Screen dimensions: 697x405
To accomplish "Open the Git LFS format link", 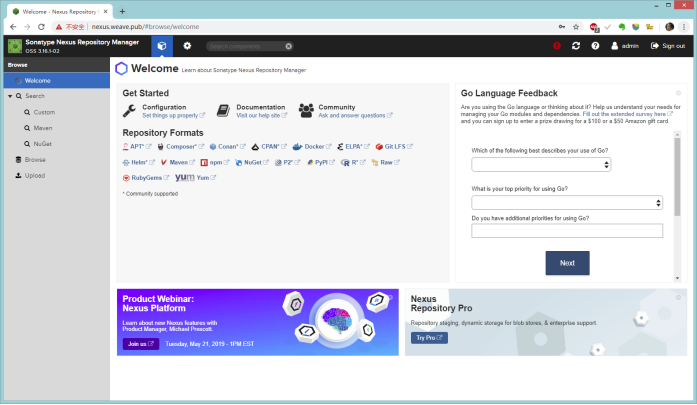I will click(394, 146).
